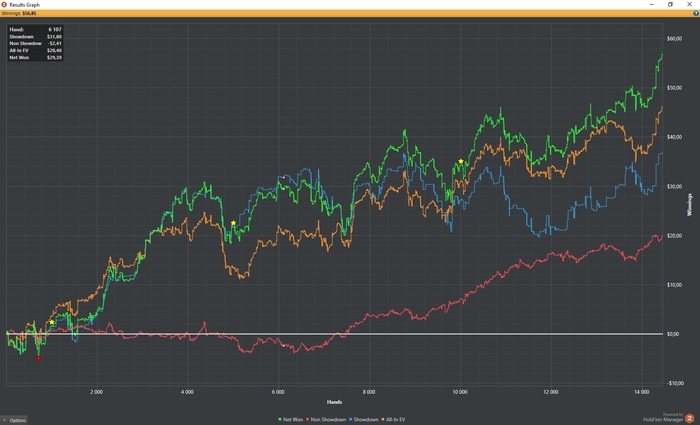This screenshot has width=700, height=425.
Task: Click the Showdown $31,80 row in info box
Action: 35,37
